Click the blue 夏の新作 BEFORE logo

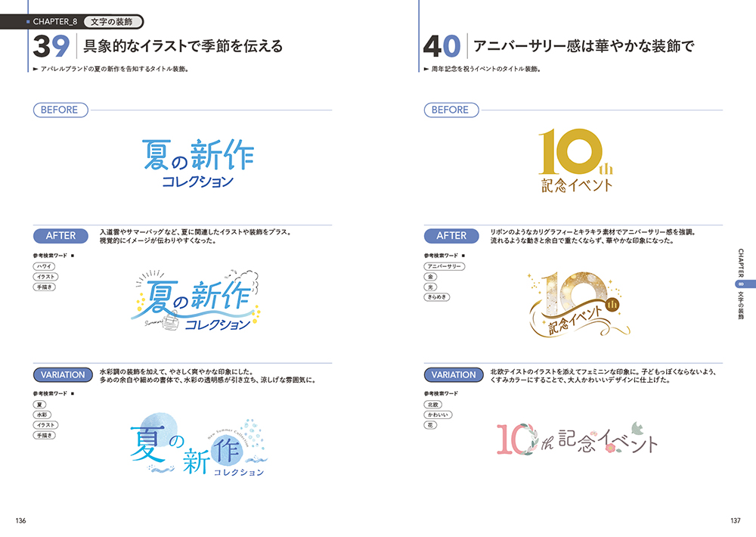point(197,163)
